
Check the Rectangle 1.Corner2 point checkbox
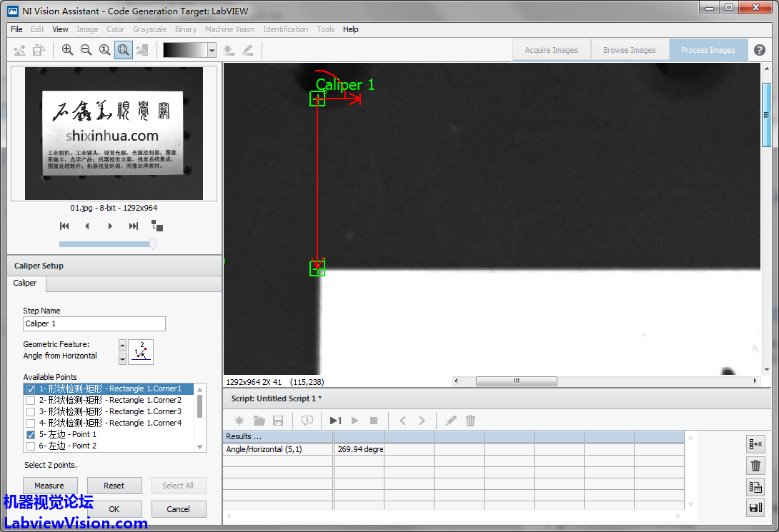click(31, 401)
